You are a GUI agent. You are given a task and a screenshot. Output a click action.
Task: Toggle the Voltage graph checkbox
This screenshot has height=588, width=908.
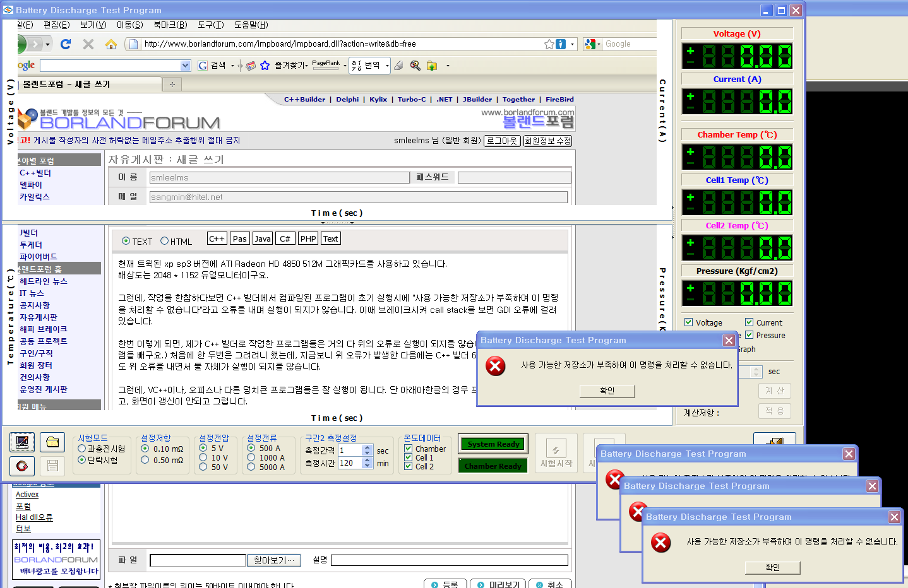689,322
